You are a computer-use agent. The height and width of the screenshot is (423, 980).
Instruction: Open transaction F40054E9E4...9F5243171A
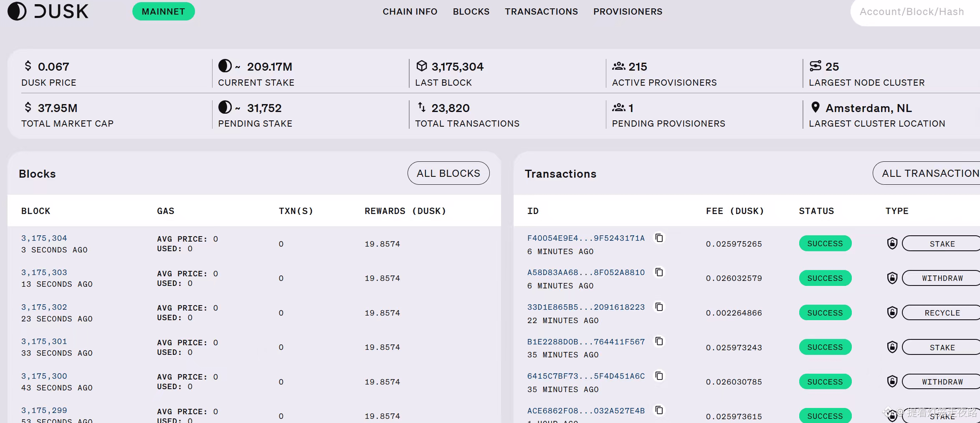586,238
